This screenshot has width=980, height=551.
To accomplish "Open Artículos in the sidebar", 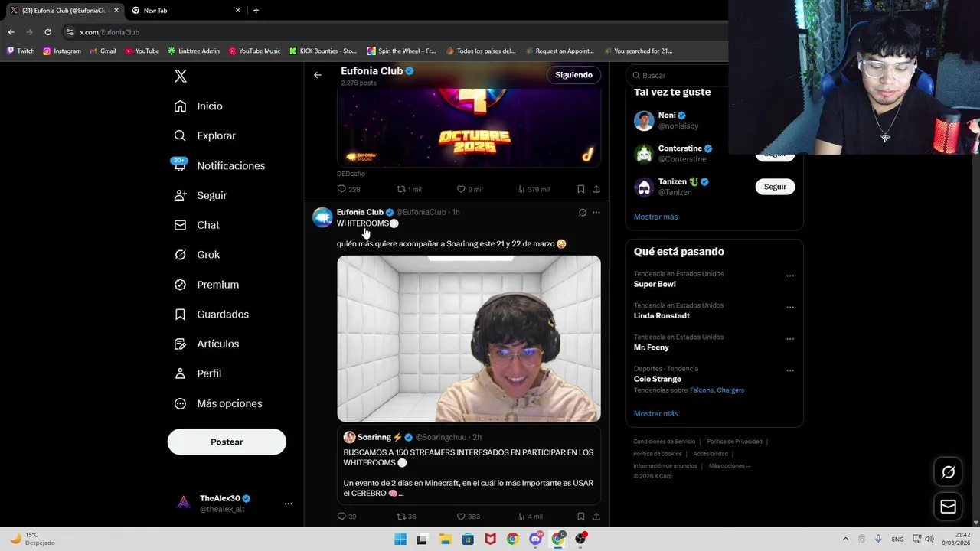I will click(x=206, y=344).
